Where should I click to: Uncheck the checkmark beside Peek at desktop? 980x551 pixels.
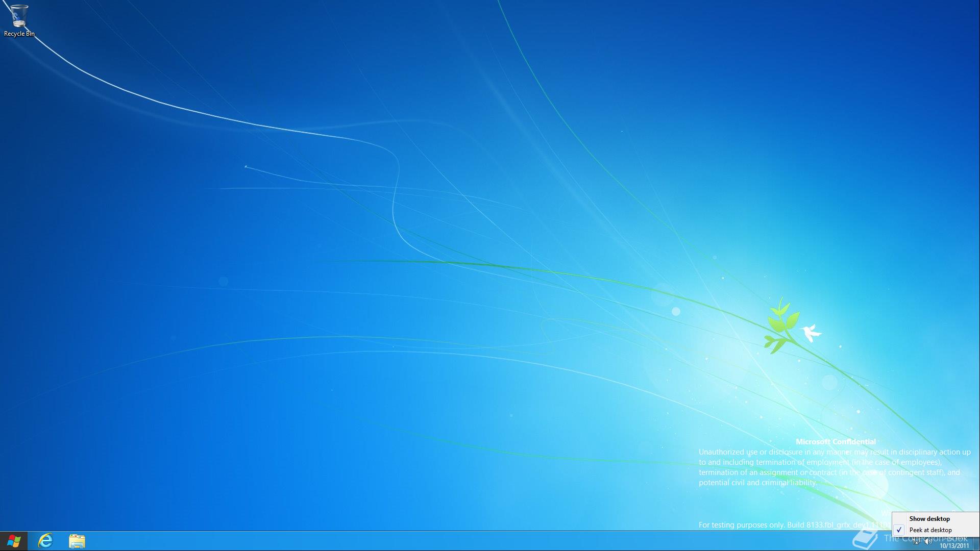point(899,530)
